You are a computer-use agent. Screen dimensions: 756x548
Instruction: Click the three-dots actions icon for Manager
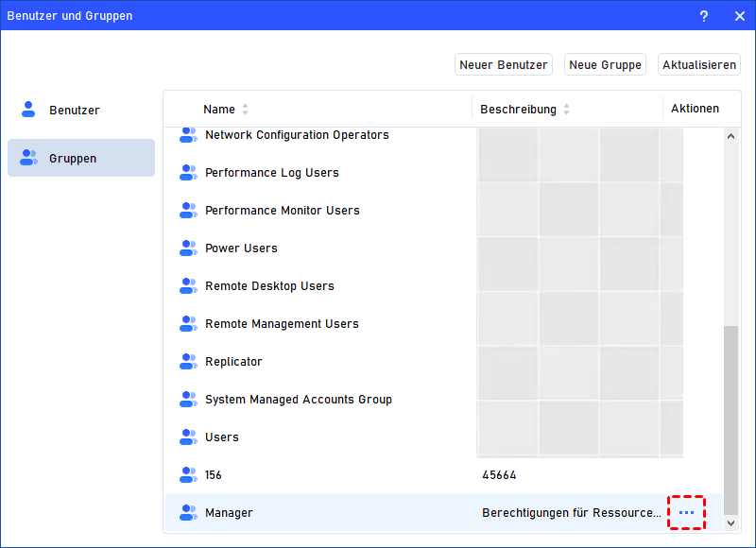[x=686, y=512]
